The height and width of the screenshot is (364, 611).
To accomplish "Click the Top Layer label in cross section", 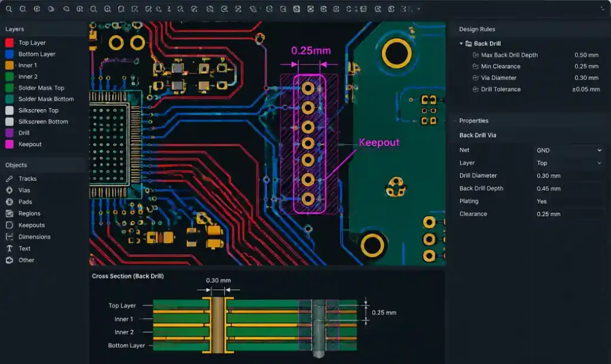I will tap(122, 306).
